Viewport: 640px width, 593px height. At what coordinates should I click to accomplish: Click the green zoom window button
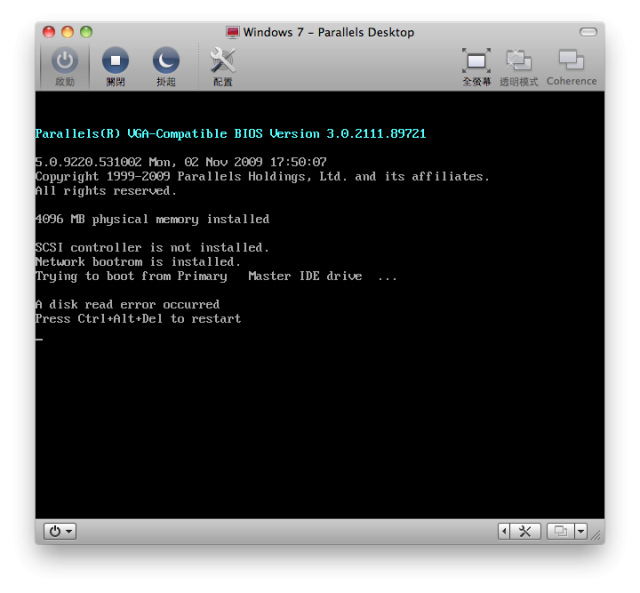point(86,32)
